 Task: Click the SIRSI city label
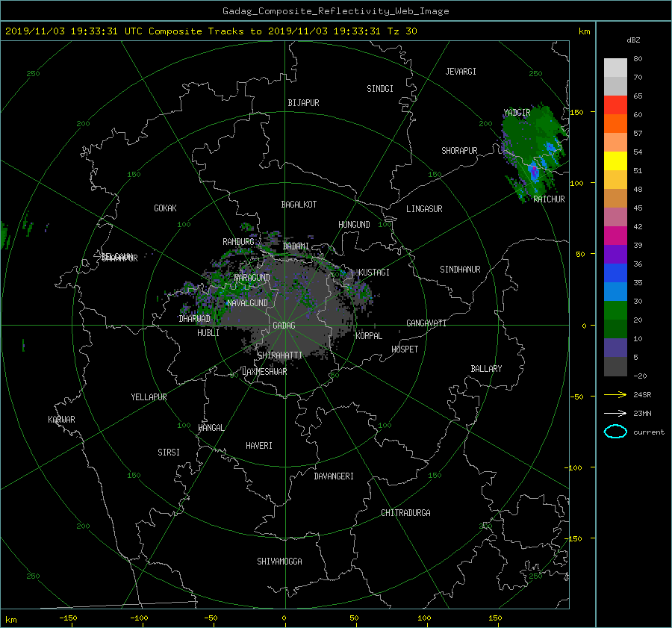click(x=169, y=453)
